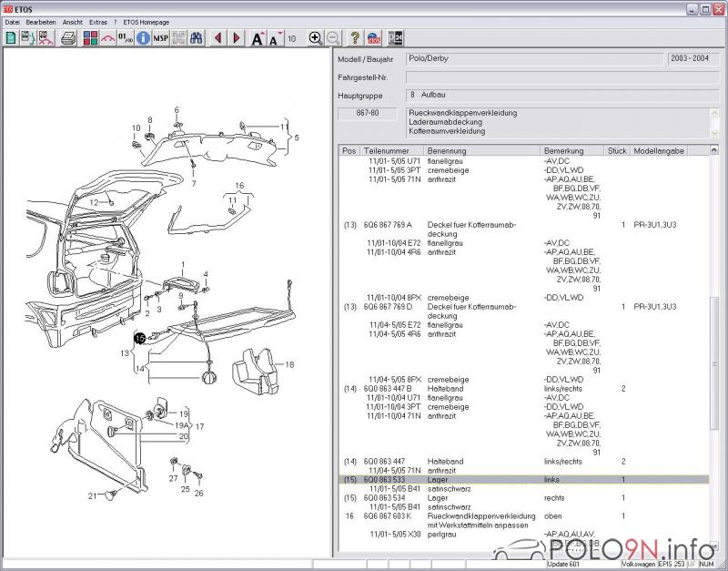Click callout number 17 in diagram

pyautogui.click(x=199, y=426)
